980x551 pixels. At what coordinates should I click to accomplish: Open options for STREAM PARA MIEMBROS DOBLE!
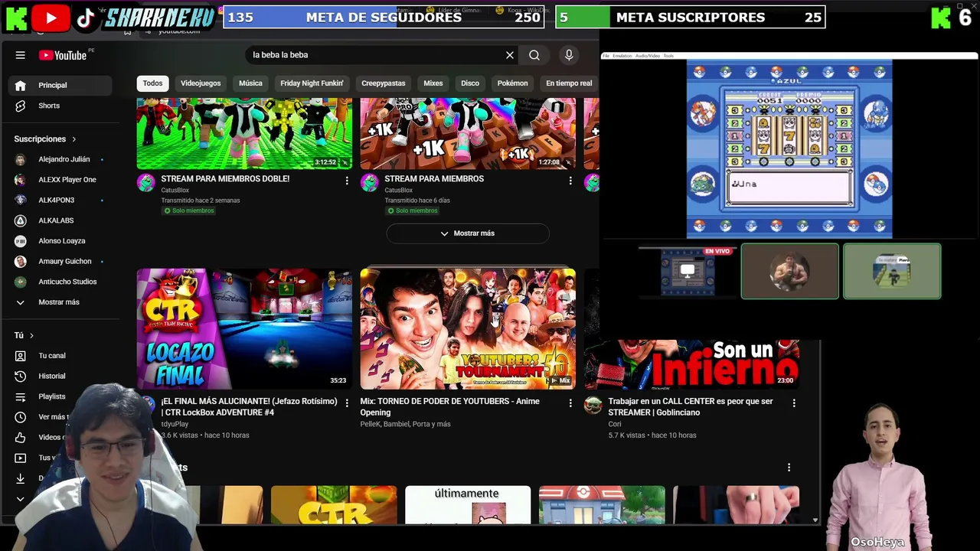[347, 181]
